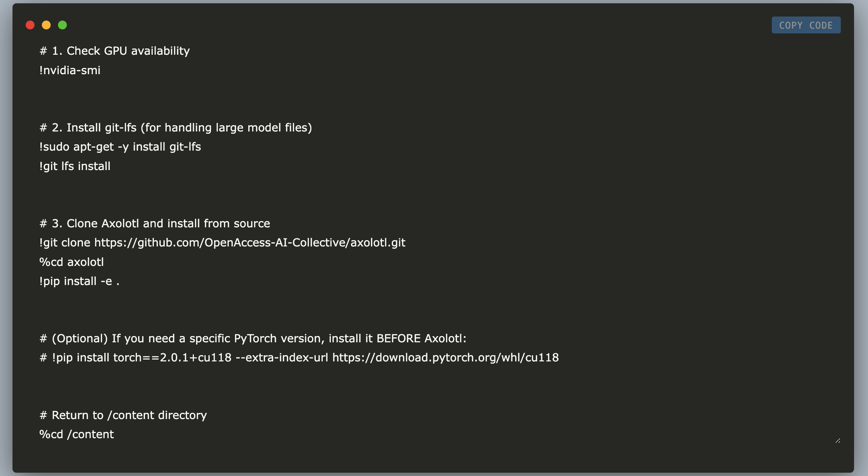Select the Clone Axolotl comment header
This screenshot has height=476, width=868.
[x=155, y=223]
